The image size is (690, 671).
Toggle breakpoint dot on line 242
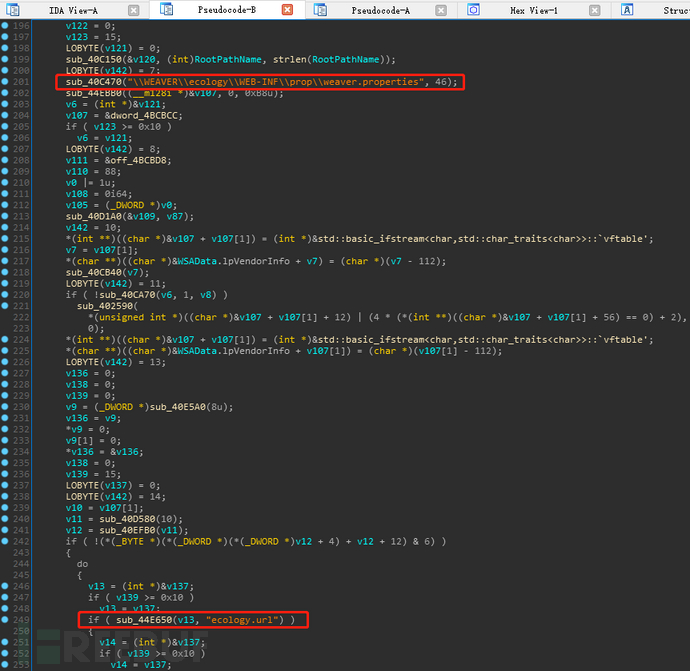click(x=5, y=541)
